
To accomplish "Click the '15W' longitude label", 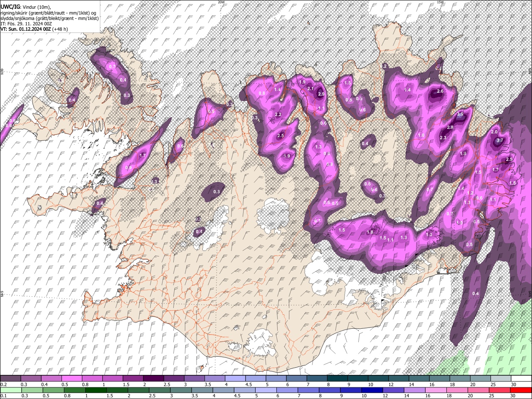I will [440, 2].
